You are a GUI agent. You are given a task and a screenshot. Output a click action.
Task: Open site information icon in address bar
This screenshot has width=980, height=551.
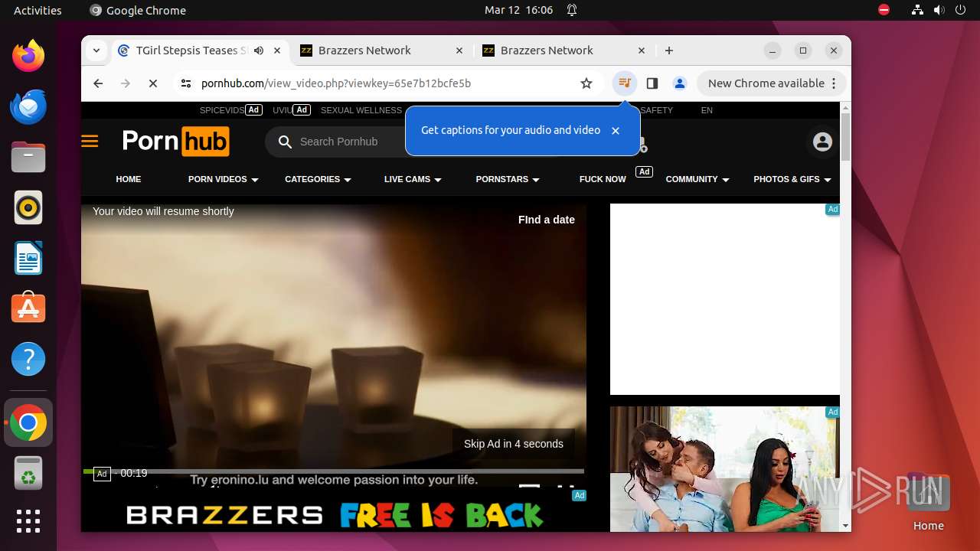pos(186,83)
